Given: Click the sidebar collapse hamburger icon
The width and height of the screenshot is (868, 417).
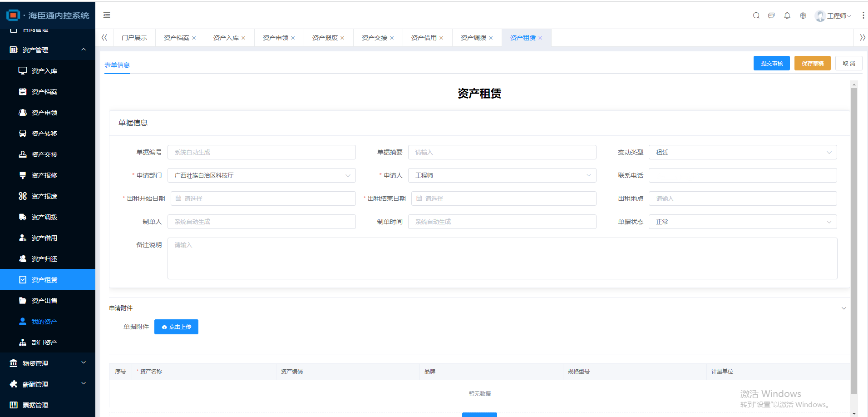Looking at the screenshot, I should [107, 15].
